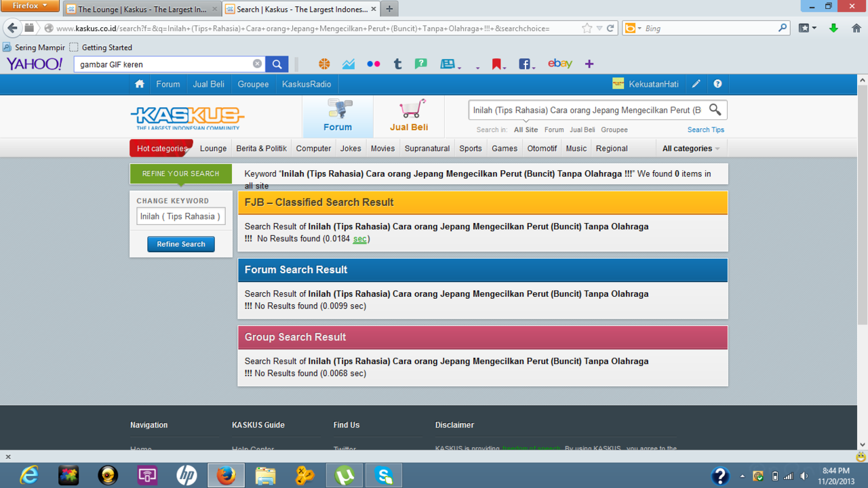Add a toolbar app with plus icon
The height and width of the screenshot is (488, 868).
(x=589, y=64)
